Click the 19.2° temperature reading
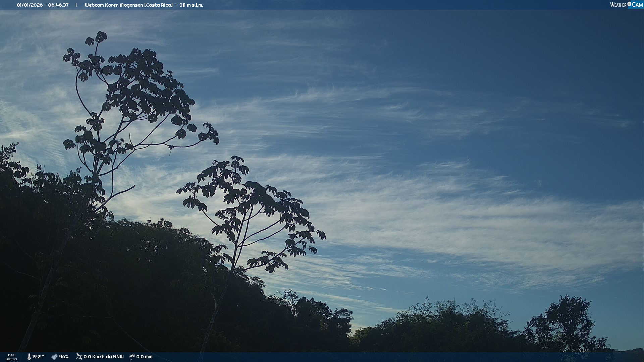This screenshot has width=644, height=362. click(38, 357)
